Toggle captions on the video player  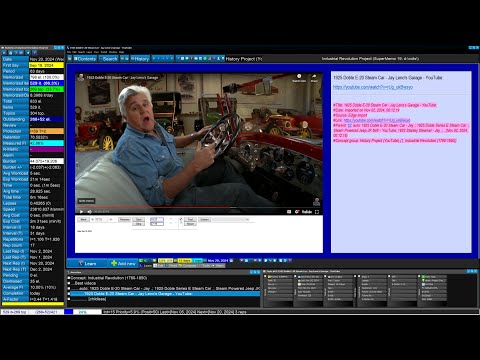point(289,212)
